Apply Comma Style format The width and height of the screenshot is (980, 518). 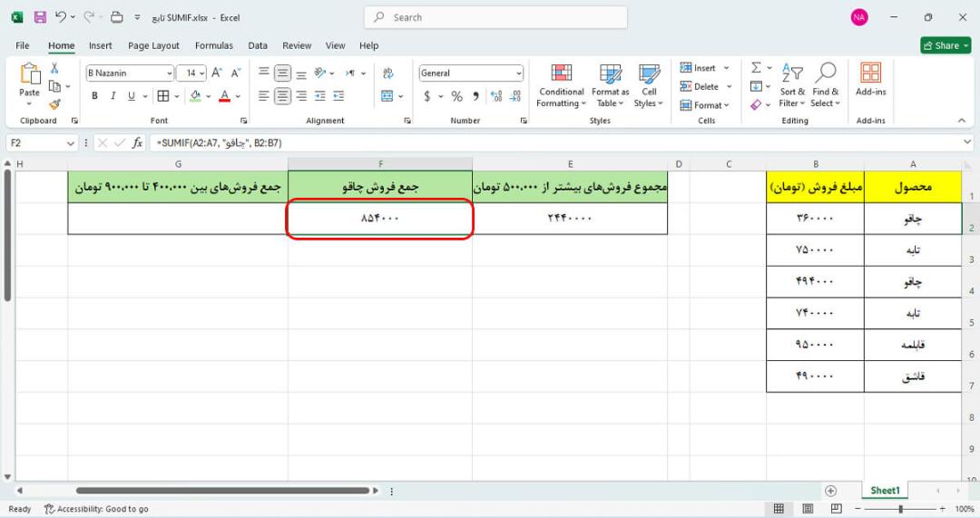476,95
